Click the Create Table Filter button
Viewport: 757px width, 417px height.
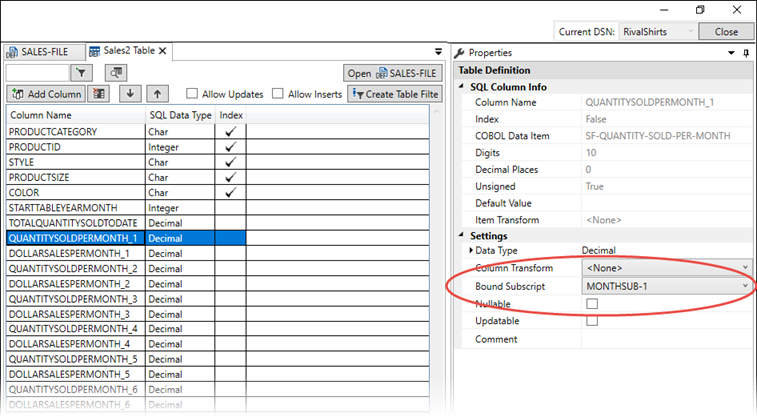click(394, 94)
